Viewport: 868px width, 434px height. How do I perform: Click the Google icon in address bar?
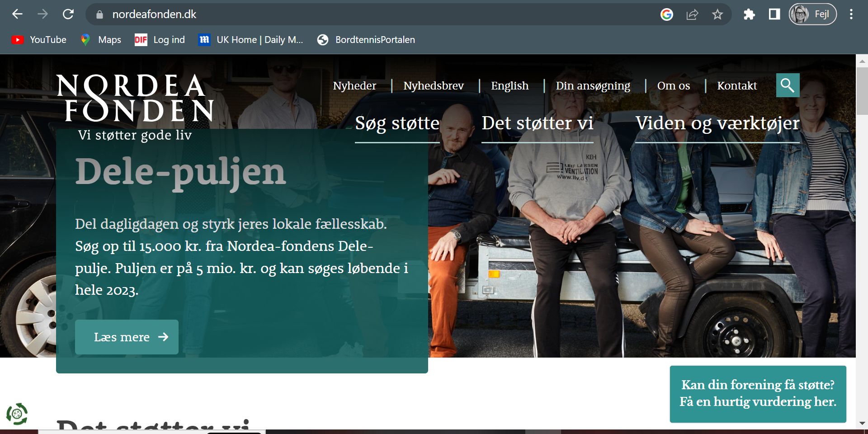tap(667, 14)
